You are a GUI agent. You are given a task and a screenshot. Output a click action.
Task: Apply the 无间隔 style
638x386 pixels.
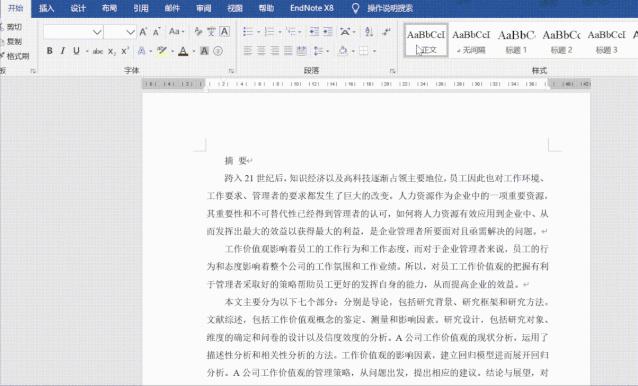(x=471, y=40)
